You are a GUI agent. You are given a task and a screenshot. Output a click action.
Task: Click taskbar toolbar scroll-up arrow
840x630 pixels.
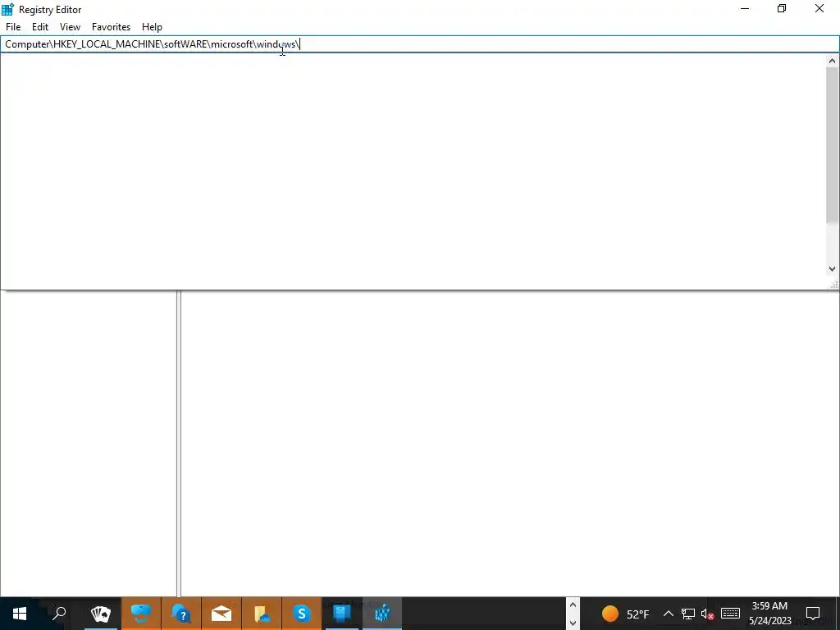[x=573, y=605]
